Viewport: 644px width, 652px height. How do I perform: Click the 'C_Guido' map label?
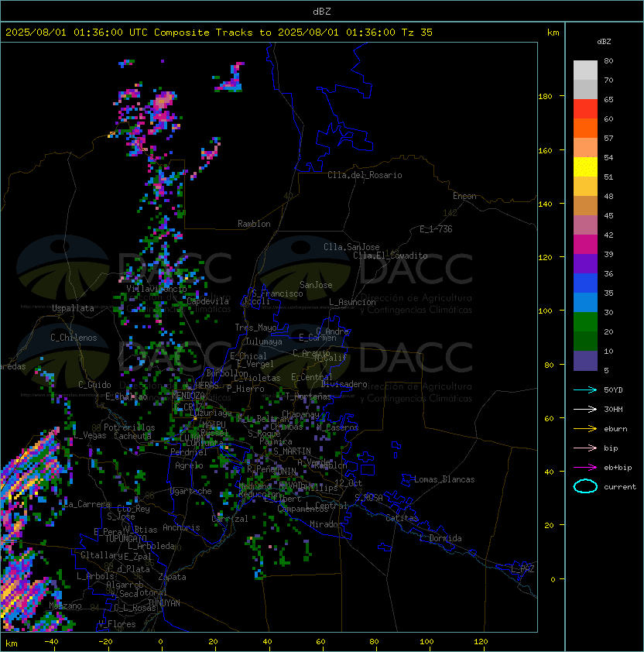pos(94,385)
